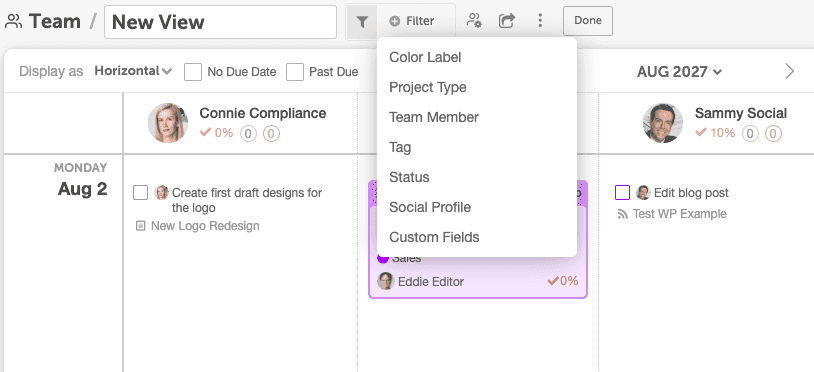Click the Done button
The width and height of the screenshot is (814, 372).
point(588,21)
